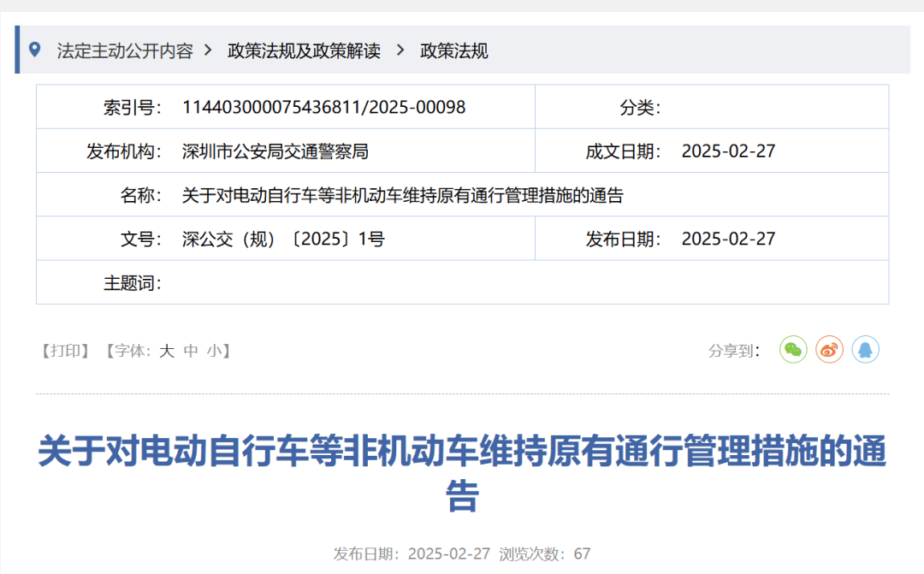Select publisher 深圳市公安局交通警察局
This screenshot has height=574, width=924.
click(x=275, y=151)
